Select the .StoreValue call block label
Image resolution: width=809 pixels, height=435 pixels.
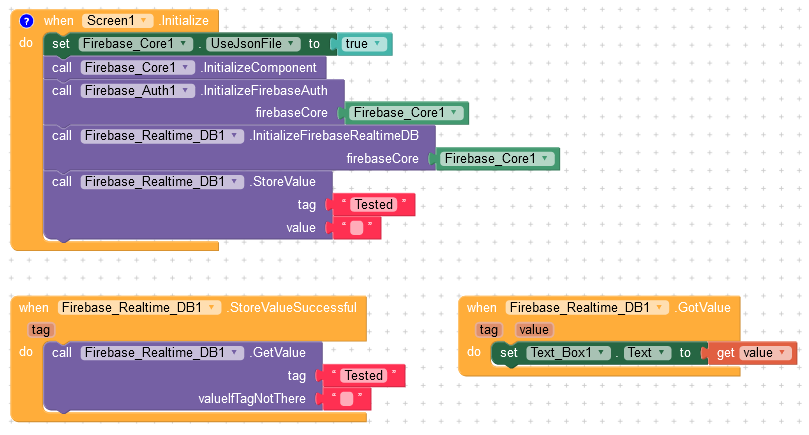click(282, 182)
